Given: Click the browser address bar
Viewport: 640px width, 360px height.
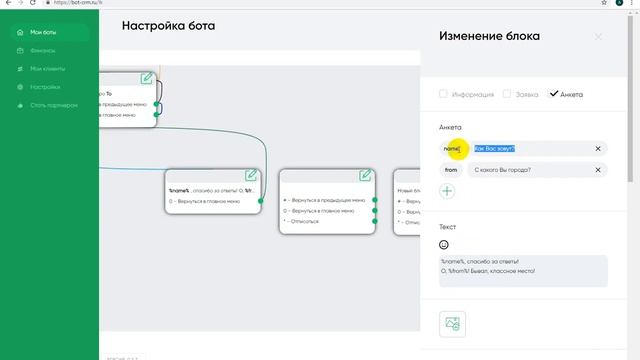Looking at the screenshot, I should (x=318, y=2).
